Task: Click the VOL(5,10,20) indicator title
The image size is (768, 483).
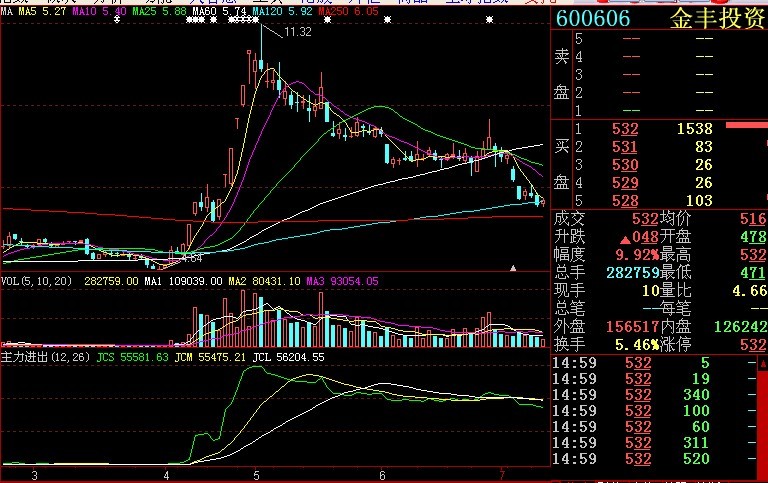Action: [36, 281]
